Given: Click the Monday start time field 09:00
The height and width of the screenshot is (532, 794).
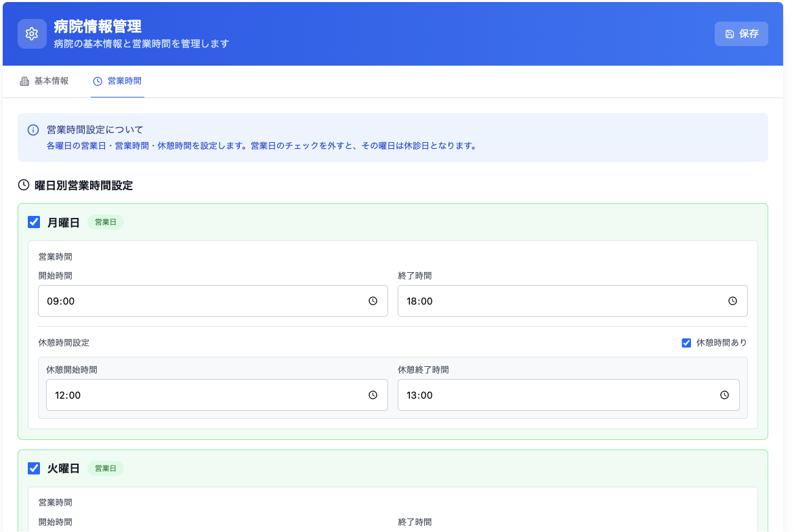Looking at the screenshot, I should click(203, 301).
